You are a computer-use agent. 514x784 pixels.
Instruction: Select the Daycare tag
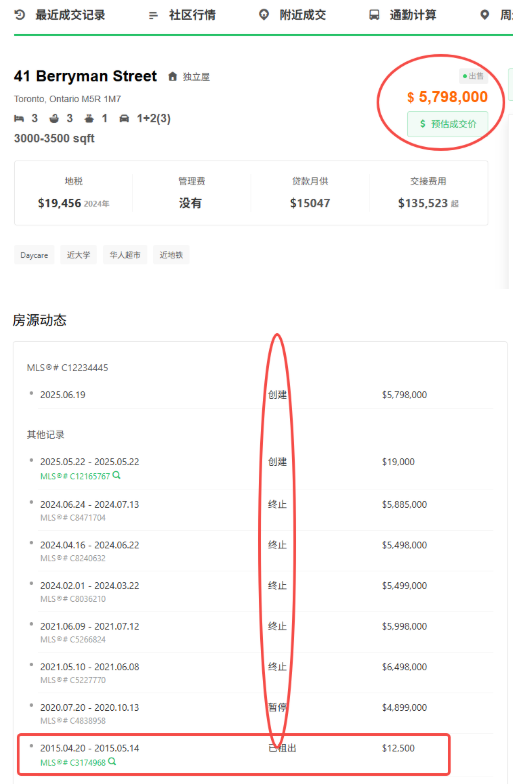tap(34, 255)
